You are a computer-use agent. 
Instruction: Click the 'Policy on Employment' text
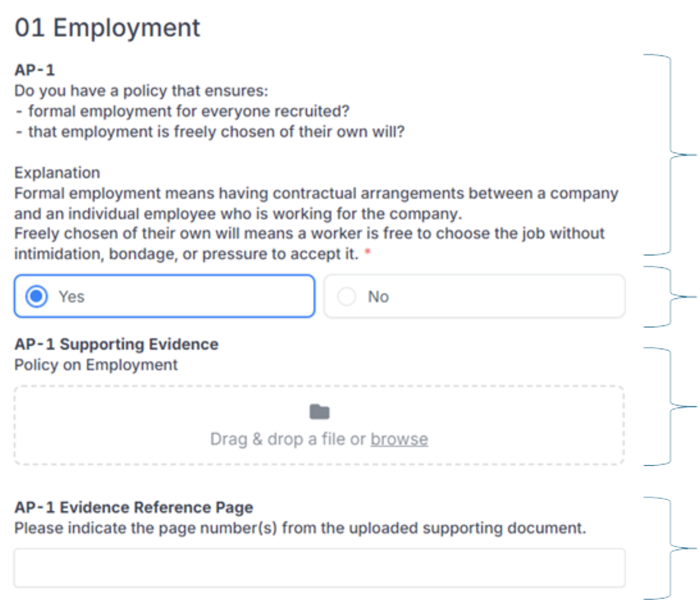(96, 365)
